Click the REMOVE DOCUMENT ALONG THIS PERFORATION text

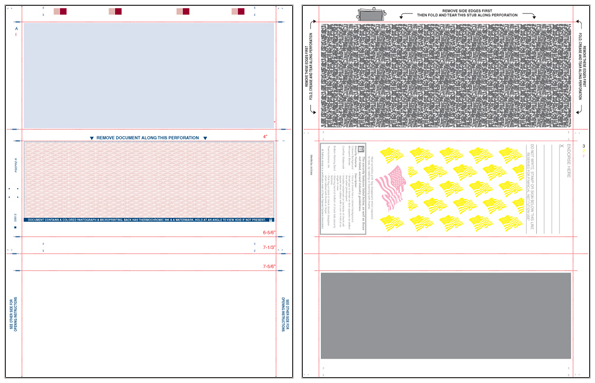coord(148,138)
